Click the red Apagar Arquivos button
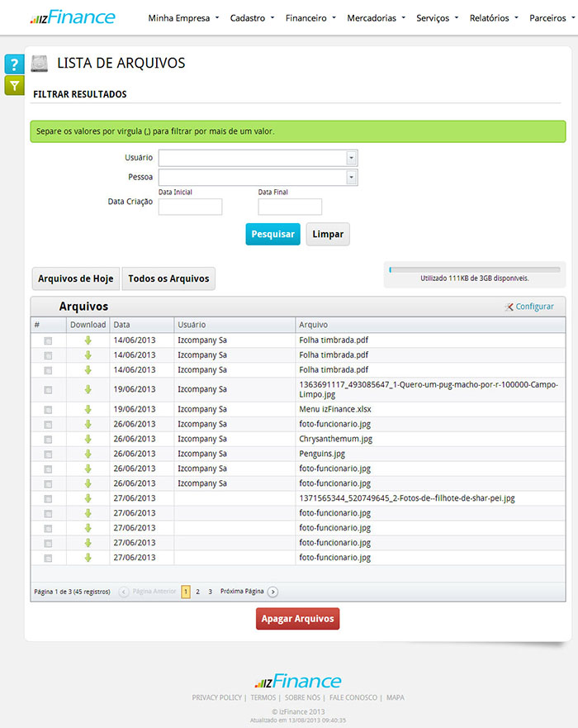578x728 pixels. 297,619
